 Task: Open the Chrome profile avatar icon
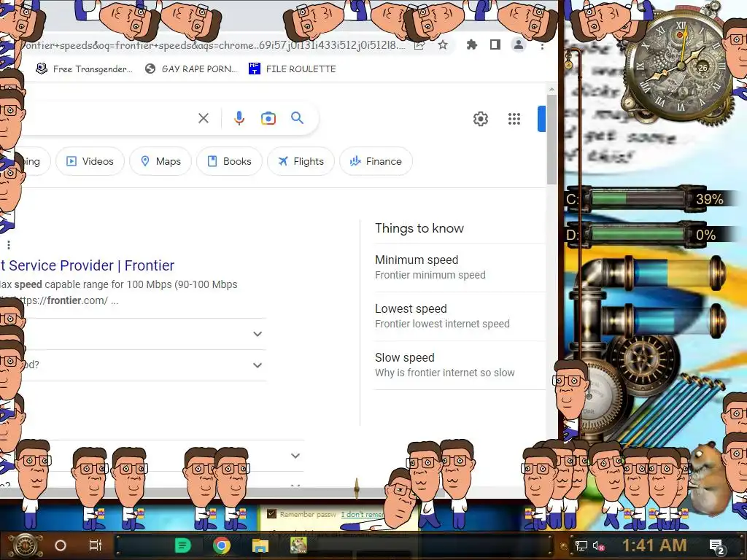[519, 44]
